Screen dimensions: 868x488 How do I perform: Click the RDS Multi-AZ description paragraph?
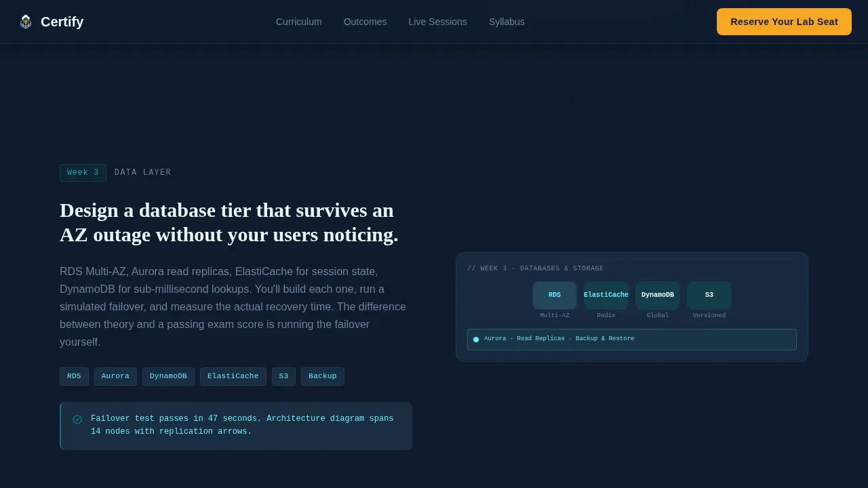click(x=233, y=307)
